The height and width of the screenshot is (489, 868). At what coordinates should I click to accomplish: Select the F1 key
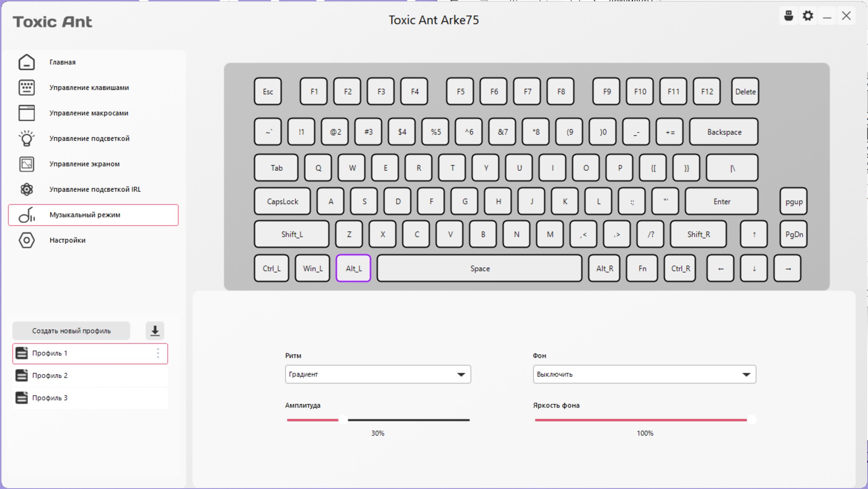coord(314,91)
